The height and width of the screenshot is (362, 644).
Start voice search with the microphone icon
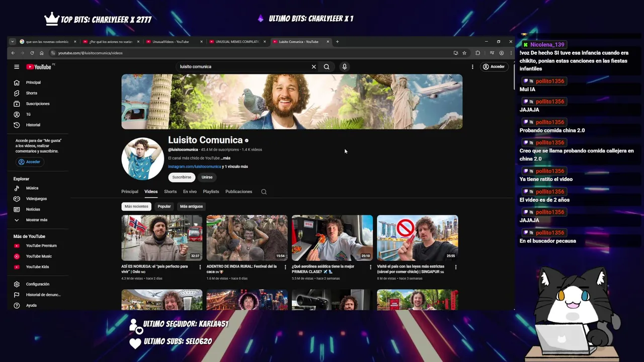(344, 66)
